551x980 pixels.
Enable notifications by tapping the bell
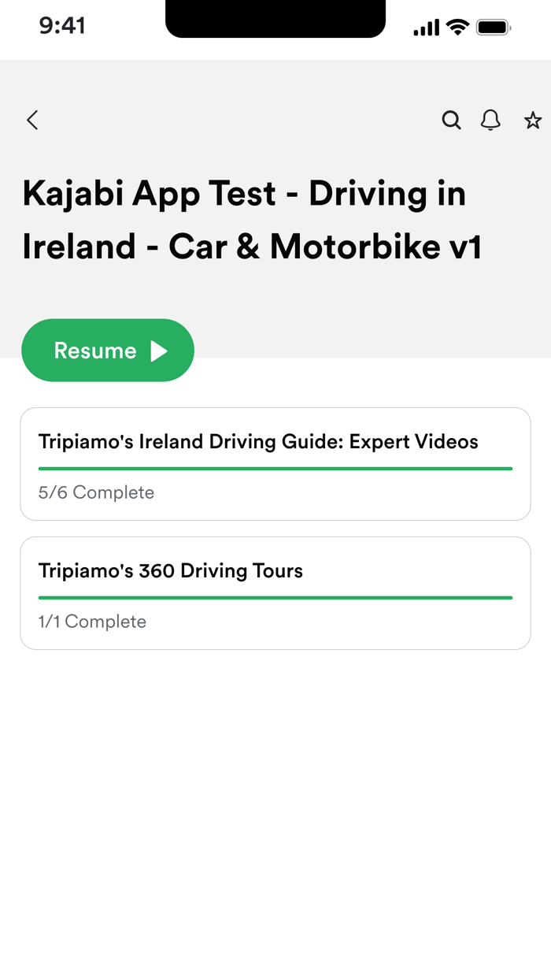tap(490, 121)
